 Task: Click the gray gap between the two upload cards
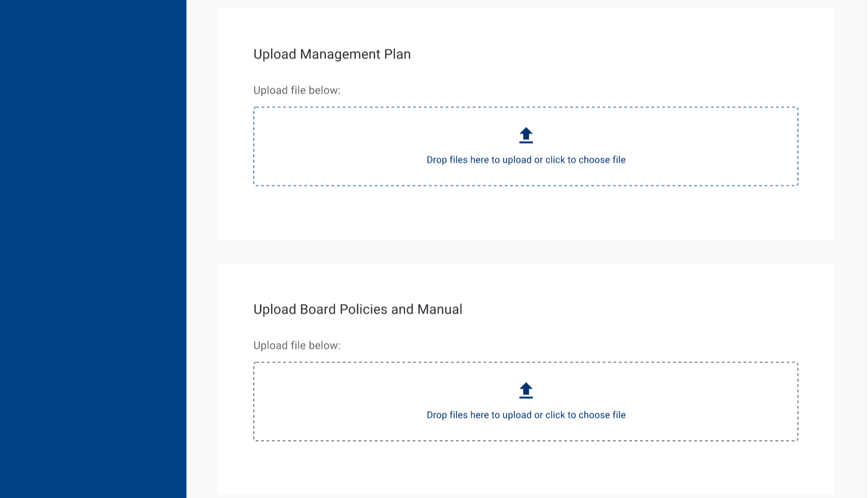click(526, 252)
